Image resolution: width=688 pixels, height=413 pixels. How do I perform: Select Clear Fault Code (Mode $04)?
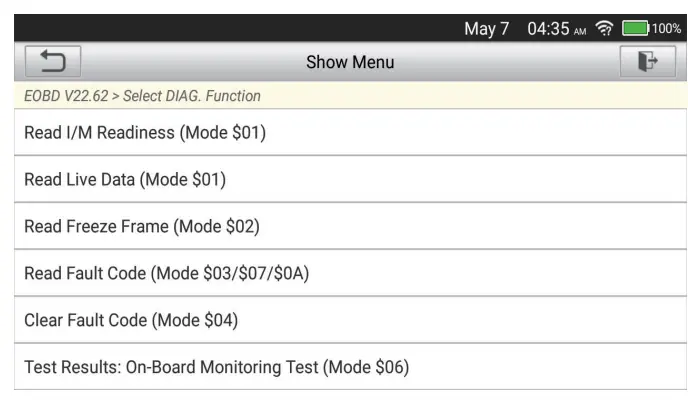click(130, 320)
